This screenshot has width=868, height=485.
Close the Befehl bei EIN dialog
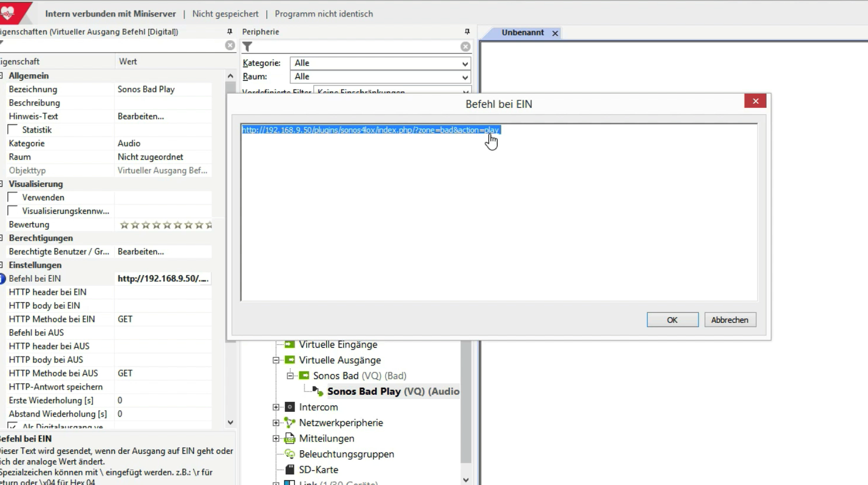pos(755,101)
